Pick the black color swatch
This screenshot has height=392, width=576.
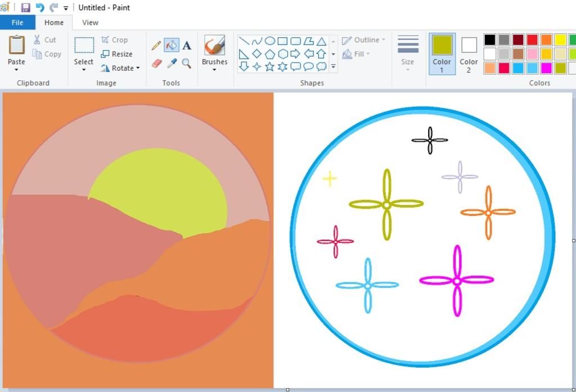[x=490, y=40]
